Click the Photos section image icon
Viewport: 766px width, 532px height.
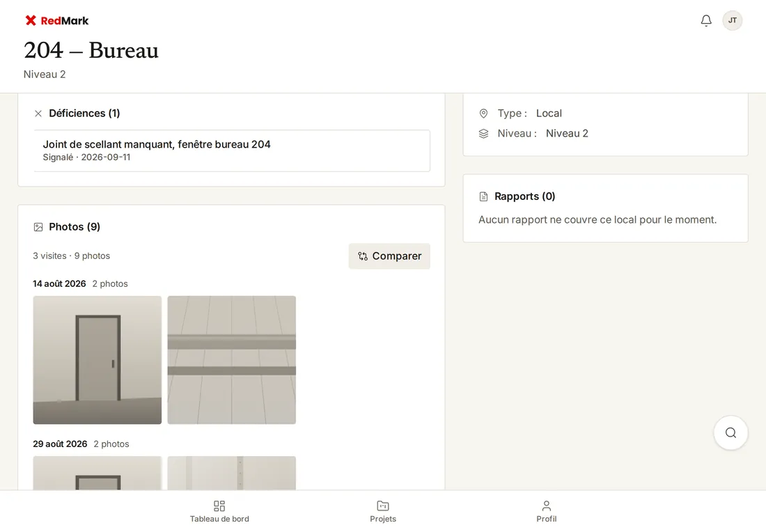pos(38,227)
